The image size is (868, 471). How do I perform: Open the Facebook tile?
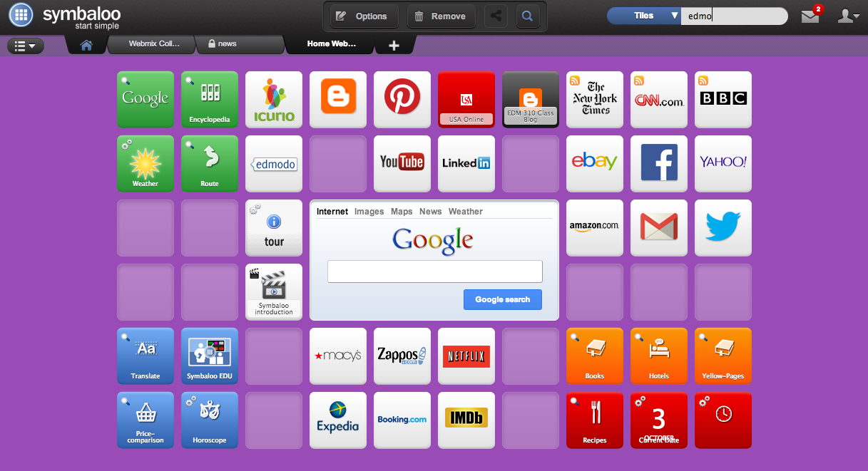(659, 164)
